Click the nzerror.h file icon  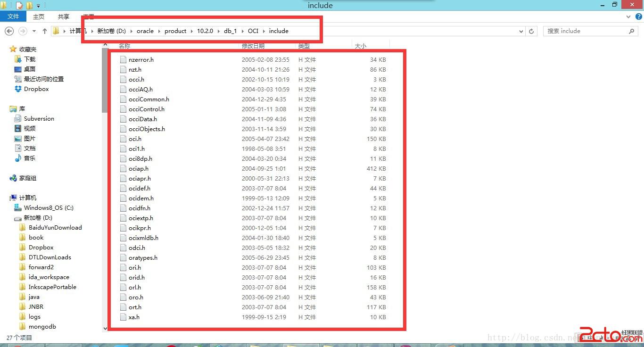tap(123, 59)
